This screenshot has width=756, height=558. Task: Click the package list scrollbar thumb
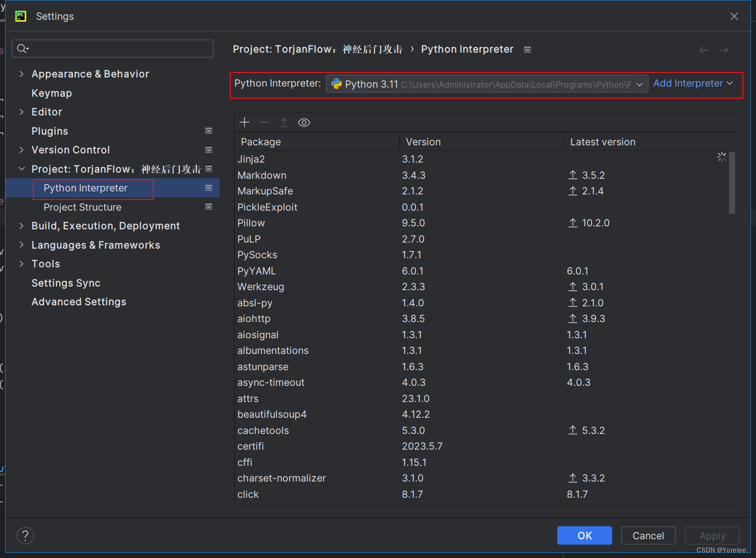click(732, 183)
